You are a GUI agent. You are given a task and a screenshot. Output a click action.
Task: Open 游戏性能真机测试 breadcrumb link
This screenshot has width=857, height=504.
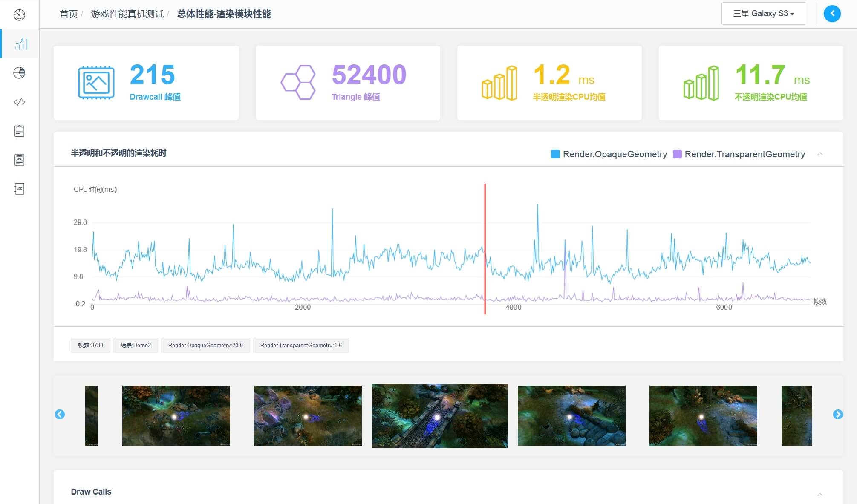coord(127,14)
